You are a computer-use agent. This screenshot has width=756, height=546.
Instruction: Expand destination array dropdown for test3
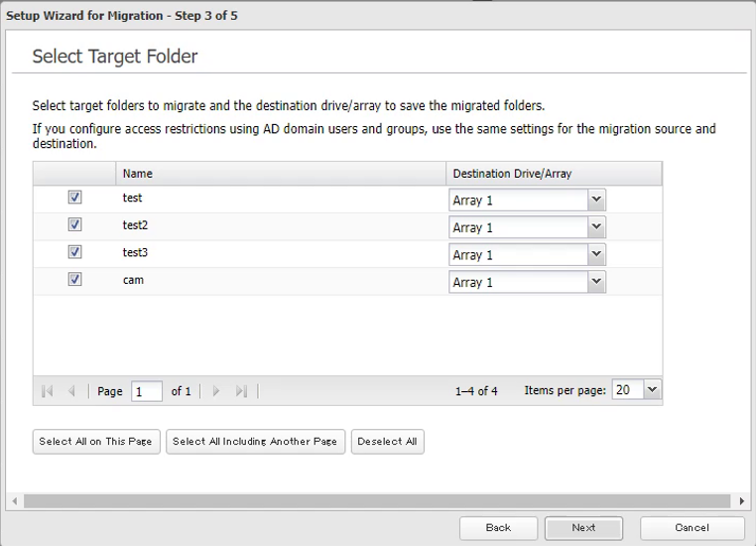tap(595, 255)
